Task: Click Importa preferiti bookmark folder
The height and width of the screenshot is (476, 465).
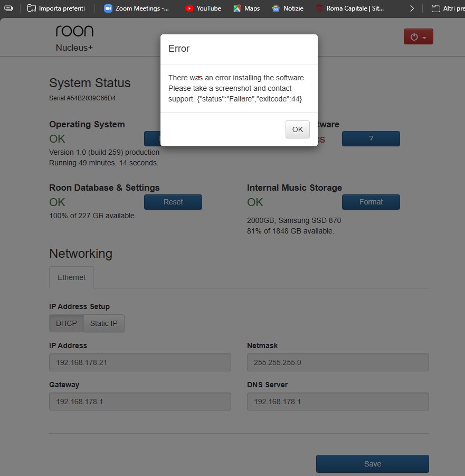Action: 56,8
